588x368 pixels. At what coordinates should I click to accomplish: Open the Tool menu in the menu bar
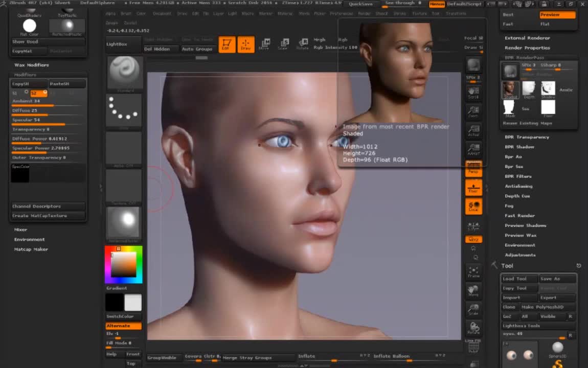(x=435, y=13)
